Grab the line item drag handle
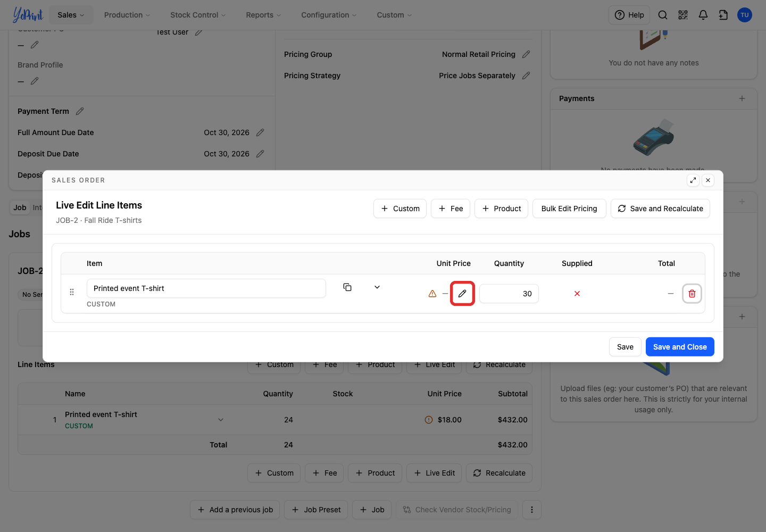766x532 pixels. pos(72,292)
